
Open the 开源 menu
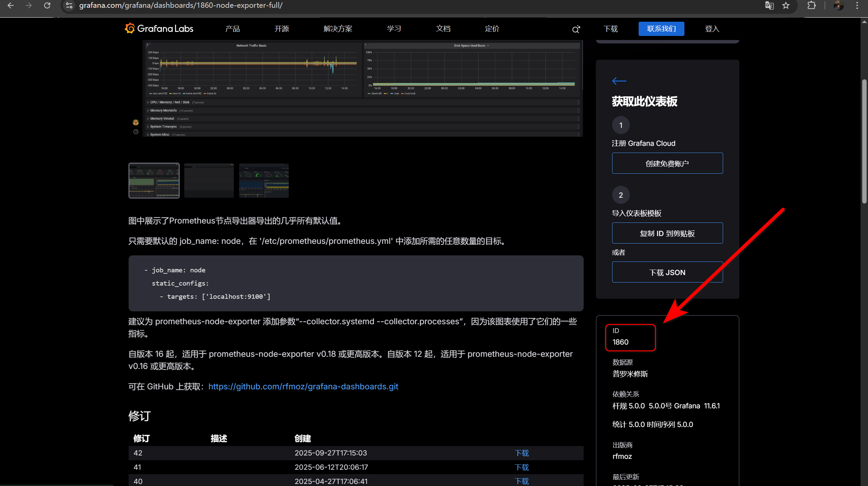pyautogui.click(x=282, y=29)
